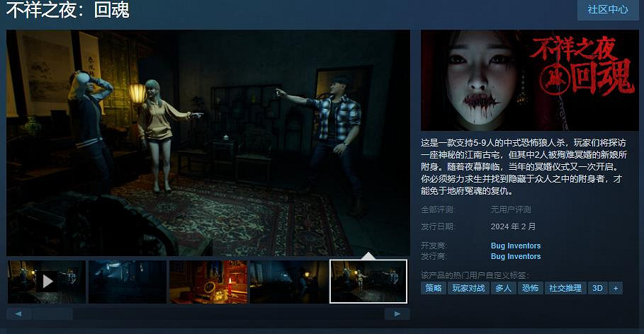Click the 3D tag
Viewport: 644px width, 334px height.
point(597,288)
